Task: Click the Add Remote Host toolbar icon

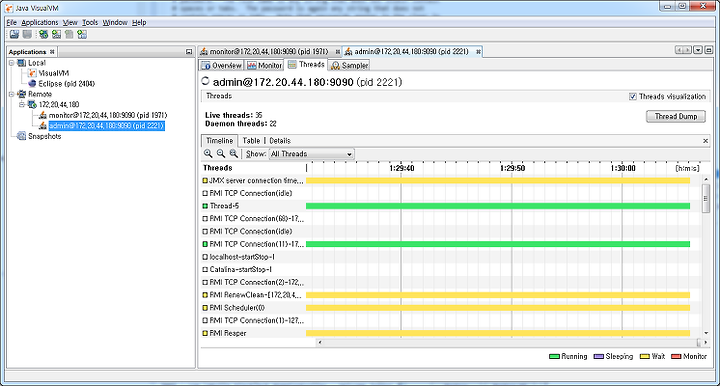Action: click(x=44, y=34)
